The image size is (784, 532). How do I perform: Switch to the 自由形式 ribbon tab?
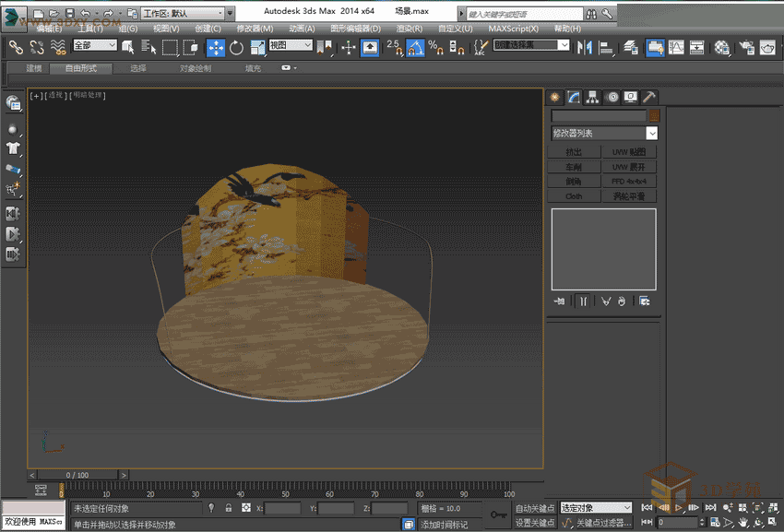click(81, 68)
